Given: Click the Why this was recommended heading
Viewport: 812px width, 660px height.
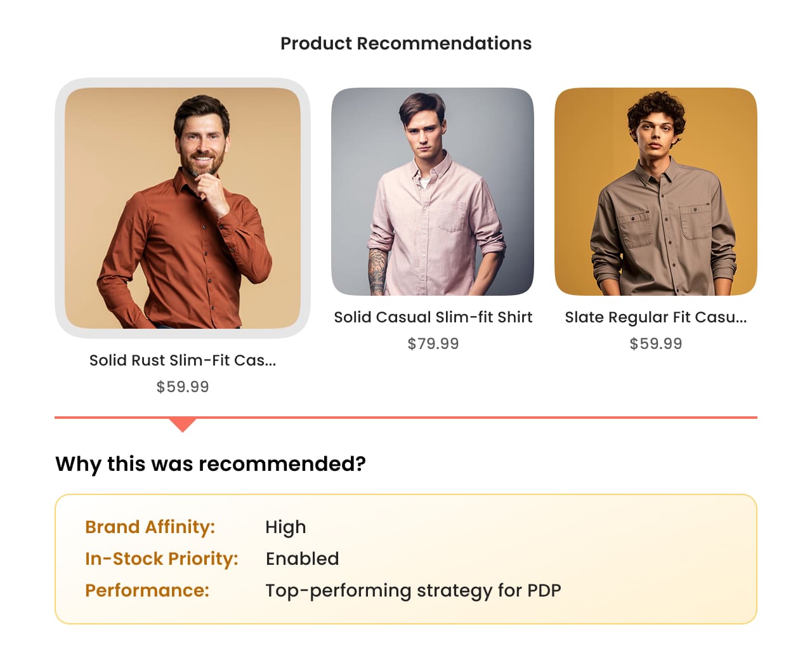Looking at the screenshot, I should [x=211, y=464].
